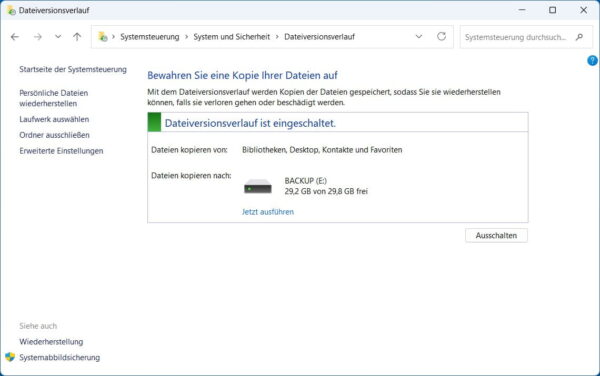Viewport: 600px width, 376px height.
Task: Click the Dateiversionsverlauf ist eingeschaltet heading
Action: click(250, 123)
